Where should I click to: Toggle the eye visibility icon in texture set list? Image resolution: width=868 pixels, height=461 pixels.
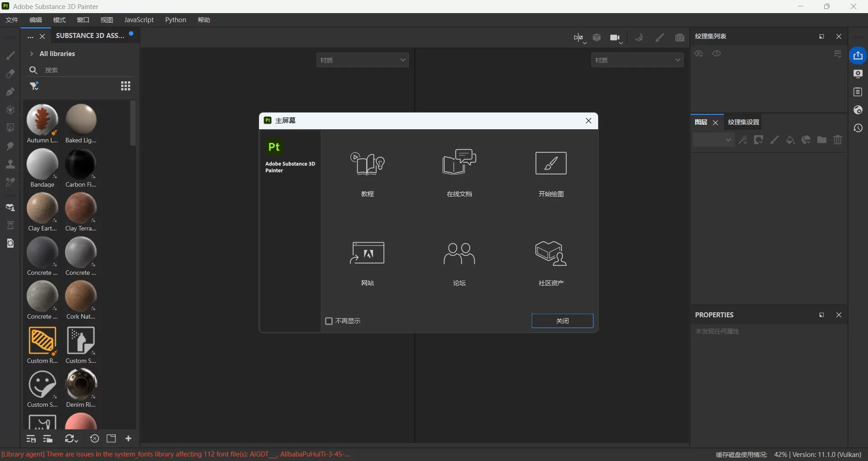717,54
